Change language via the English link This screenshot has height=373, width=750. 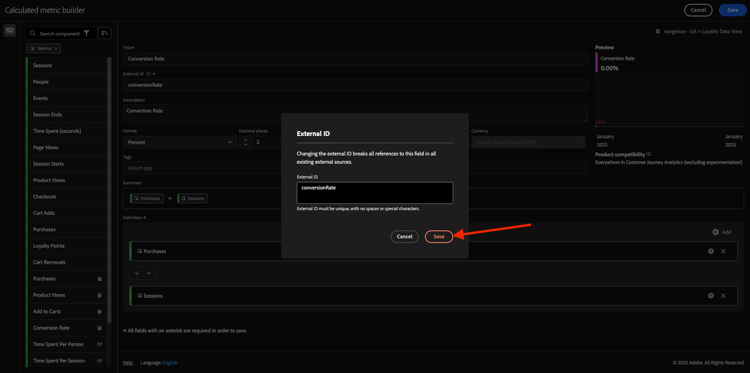(x=170, y=363)
